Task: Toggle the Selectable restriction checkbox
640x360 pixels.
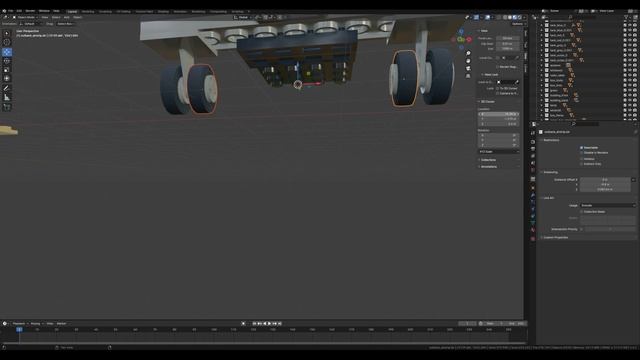Action: [x=581, y=148]
